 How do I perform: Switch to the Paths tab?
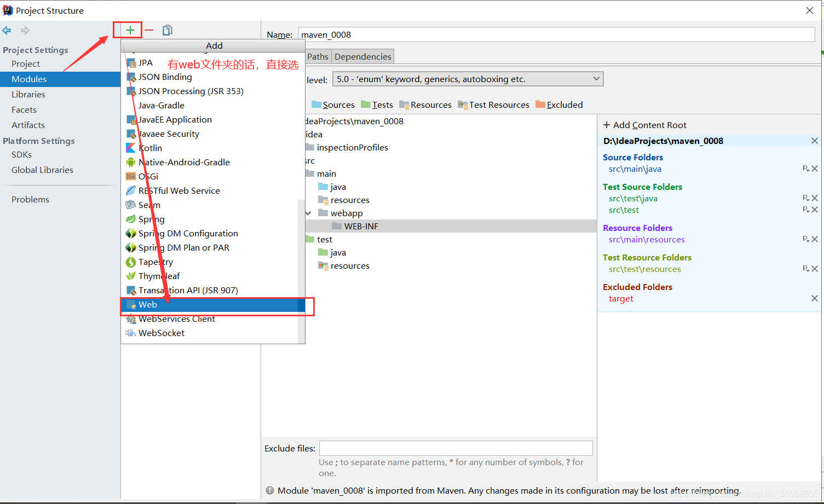click(318, 57)
